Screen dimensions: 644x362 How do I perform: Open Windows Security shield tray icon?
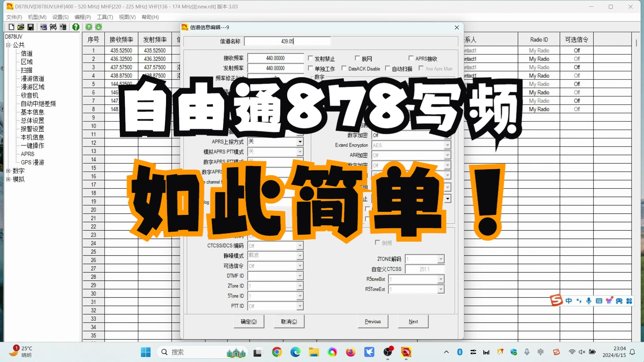[514, 352]
